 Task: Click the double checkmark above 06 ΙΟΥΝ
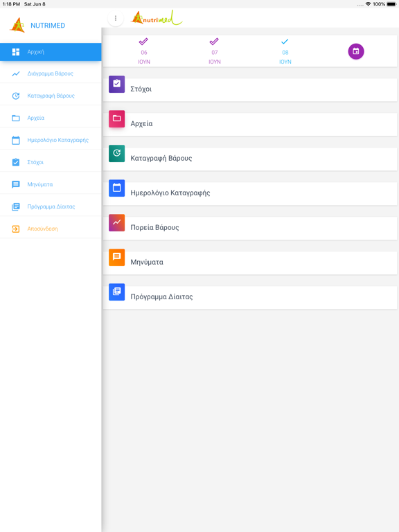[143, 42]
